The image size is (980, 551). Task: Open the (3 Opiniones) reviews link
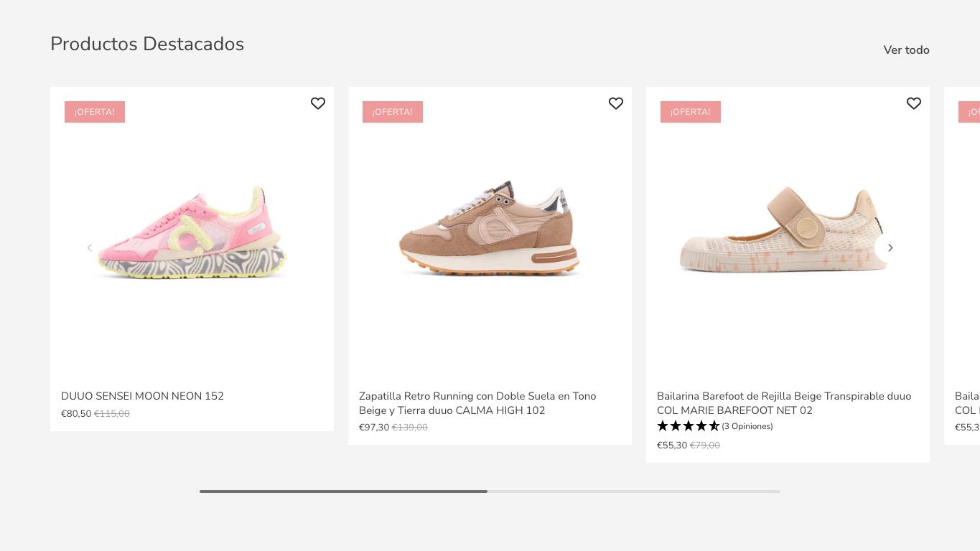tap(747, 426)
